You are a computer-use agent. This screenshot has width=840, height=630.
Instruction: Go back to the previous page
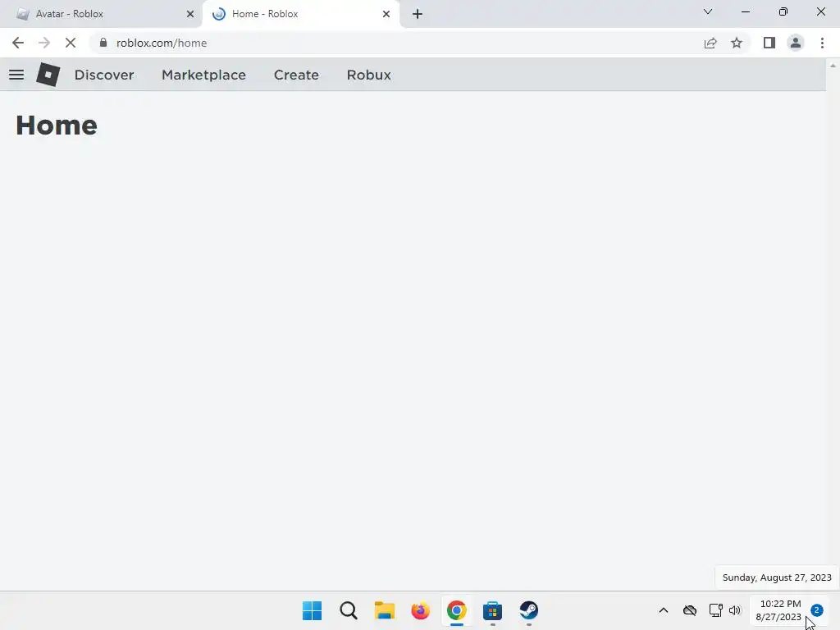(18, 43)
